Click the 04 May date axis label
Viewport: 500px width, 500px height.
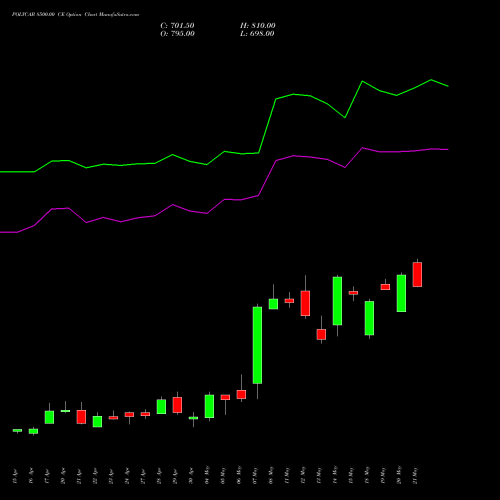tap(207, 475)
